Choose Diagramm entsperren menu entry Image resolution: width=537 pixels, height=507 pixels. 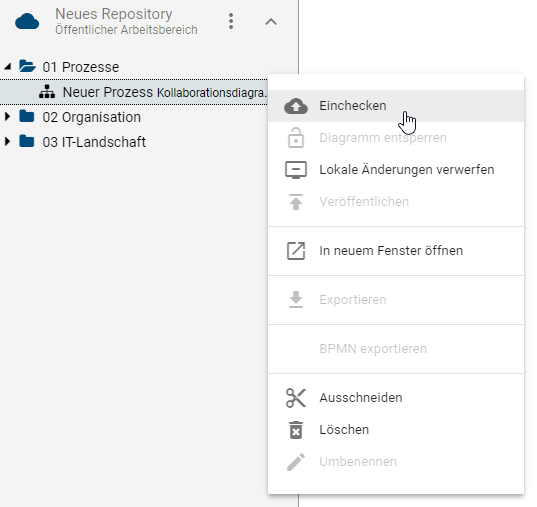[x=396, y=138]
